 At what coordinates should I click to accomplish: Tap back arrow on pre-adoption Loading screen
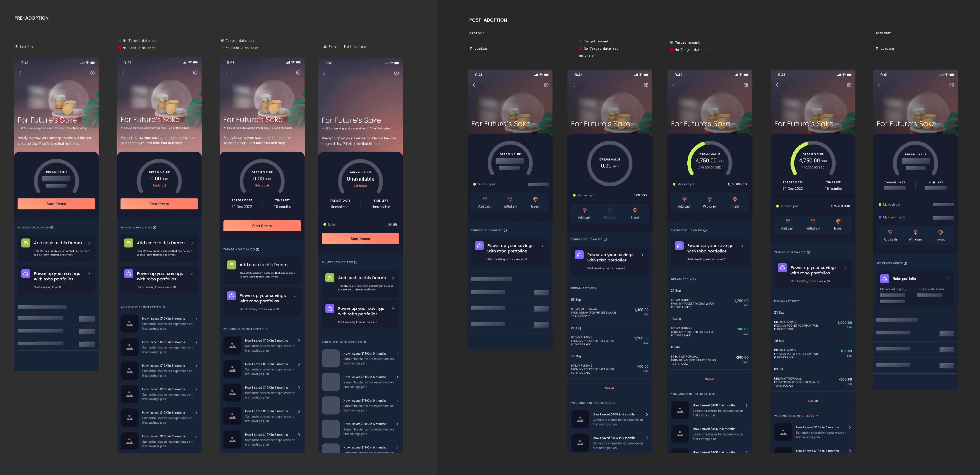click(20, 73)
